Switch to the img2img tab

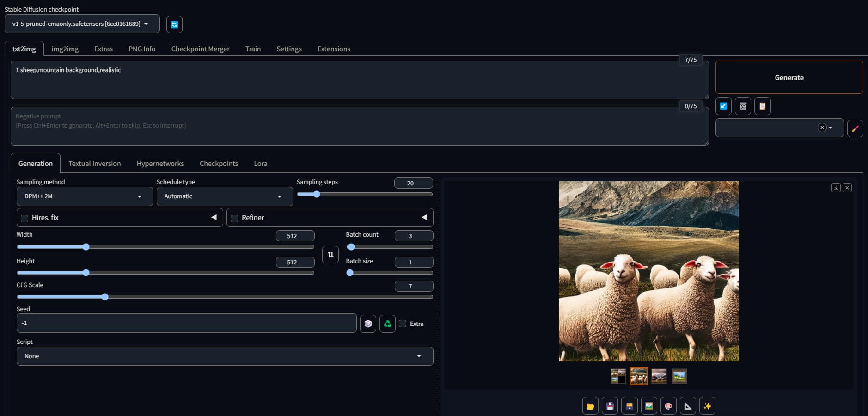point(65,49)
